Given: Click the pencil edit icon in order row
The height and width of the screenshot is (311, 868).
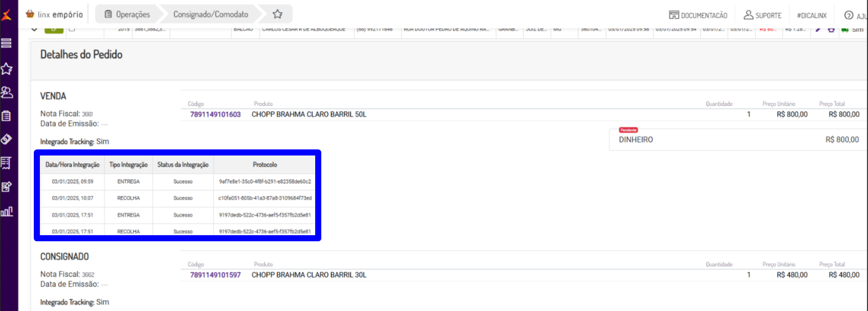Looking at the screenshot, I should [x=818, y=29].
